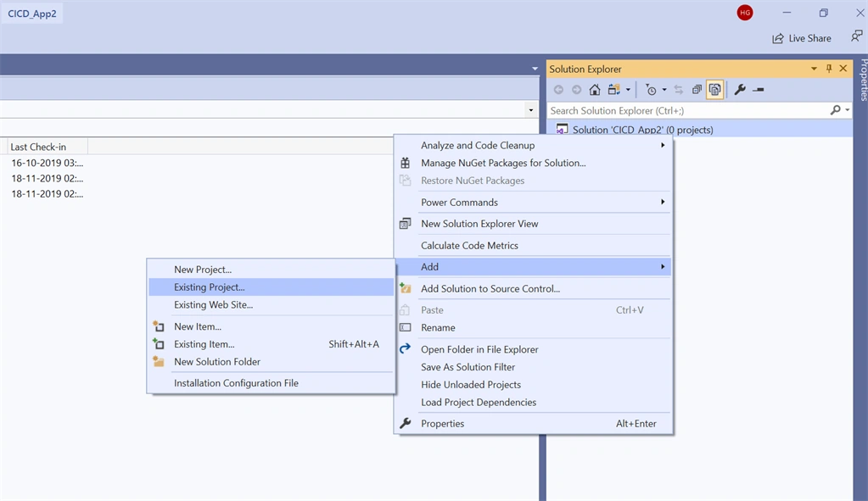
Task: Click the Home icon in Solution Explorer
Action: pos(595,90)
